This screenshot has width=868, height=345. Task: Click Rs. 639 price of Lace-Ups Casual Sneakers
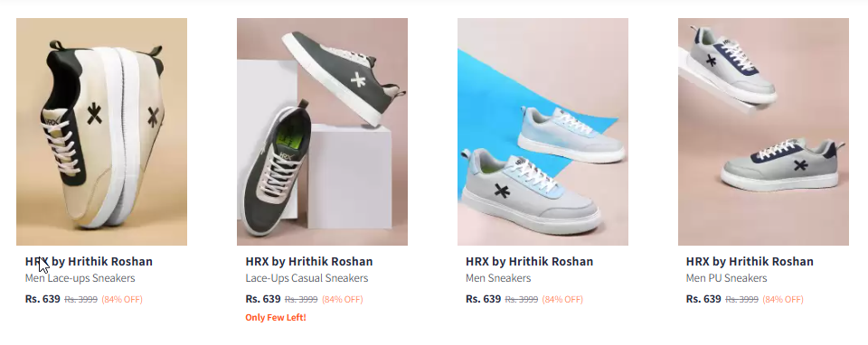click(x=263, y=299)
